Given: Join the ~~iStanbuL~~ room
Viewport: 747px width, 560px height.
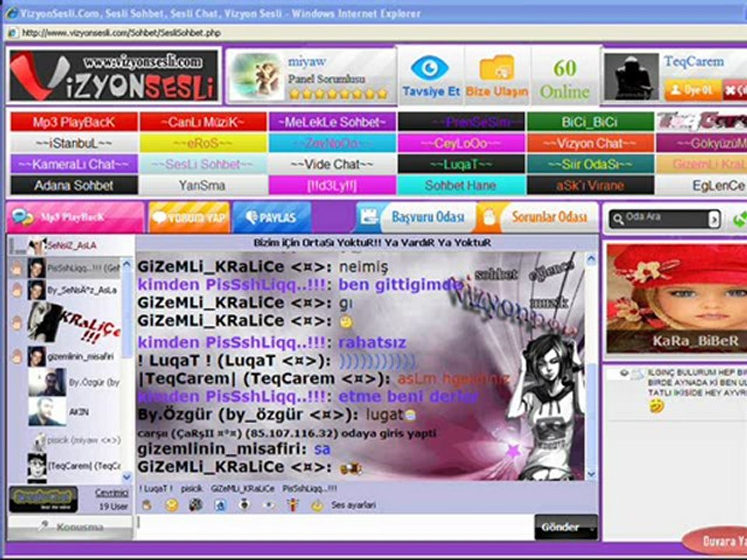Looking at the screenshot, I should [74, 143].
